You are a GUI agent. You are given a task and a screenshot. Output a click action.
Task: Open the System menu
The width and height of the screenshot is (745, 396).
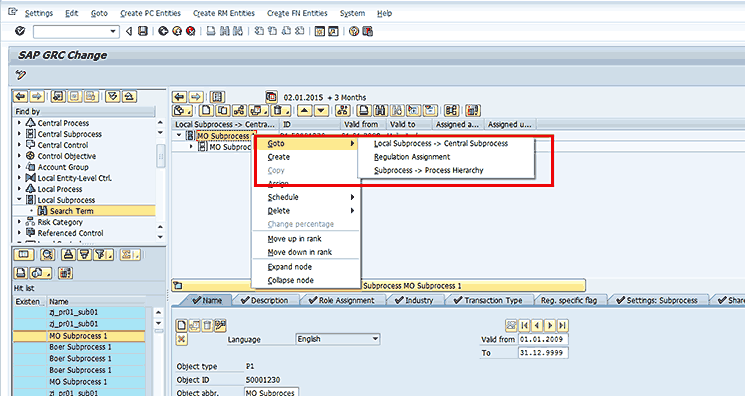click(x=352, y=13)
